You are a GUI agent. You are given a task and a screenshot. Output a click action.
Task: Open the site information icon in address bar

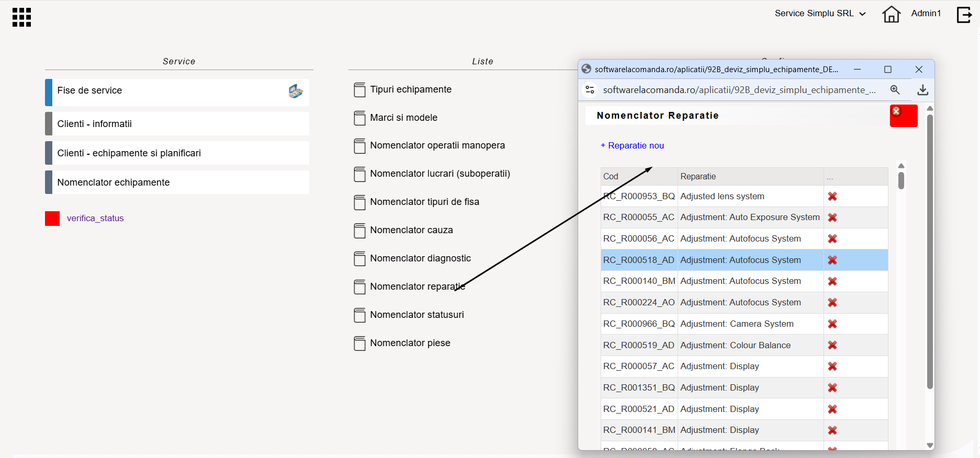590,90
